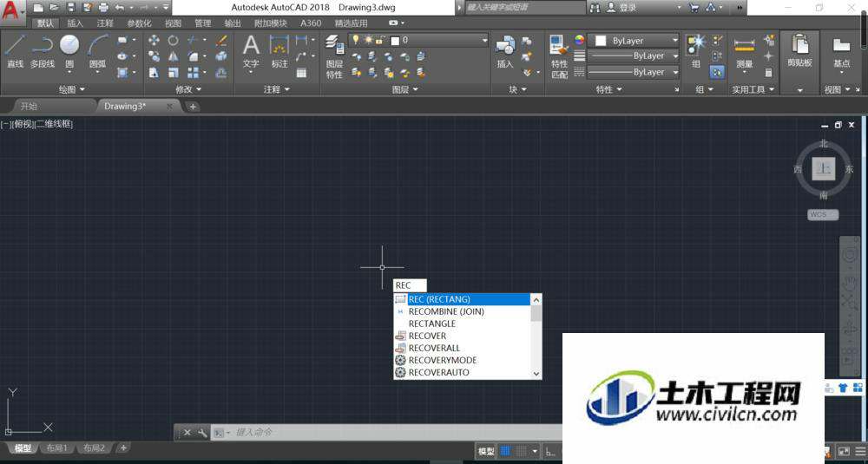Open the application menu arrow by the red A
Viewport: 868px width, 464px height.
pyautogui.click(x=13, y=11)
